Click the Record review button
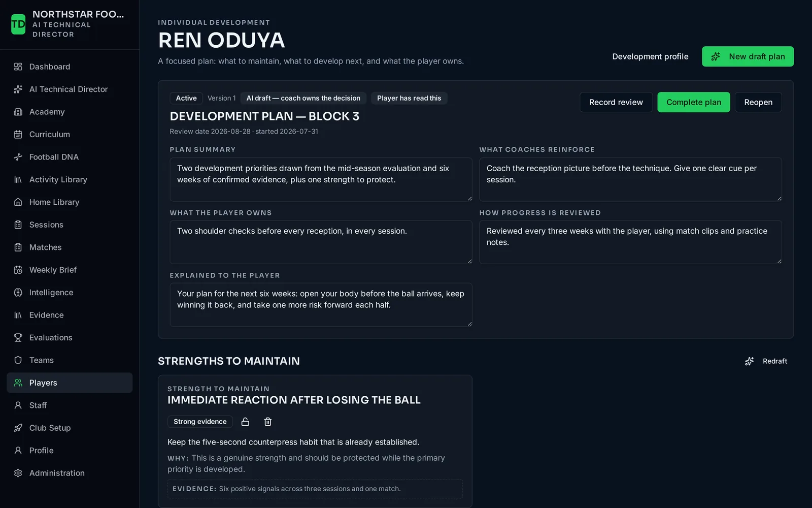The image size is (812, 508). click(x=616, y=102)
